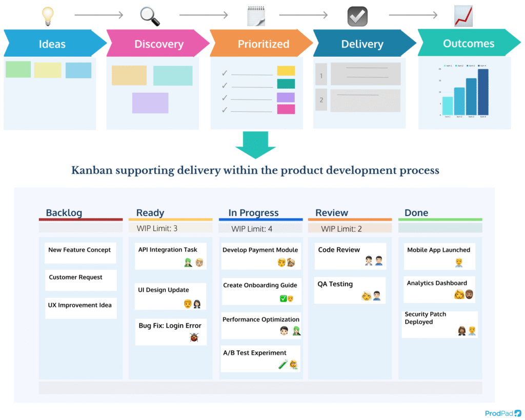
Task: Select the Prioritized stage arrow
Action: (x=261, y=44)
